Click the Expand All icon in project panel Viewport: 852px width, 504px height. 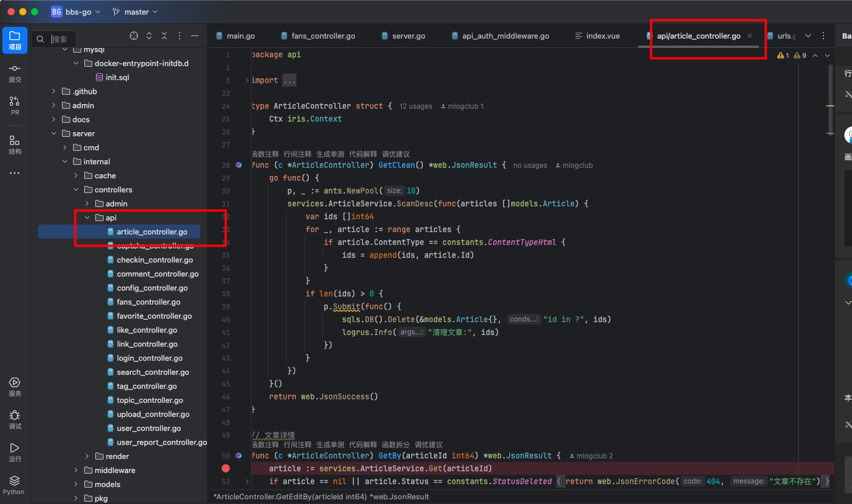(x=149, y=36)
